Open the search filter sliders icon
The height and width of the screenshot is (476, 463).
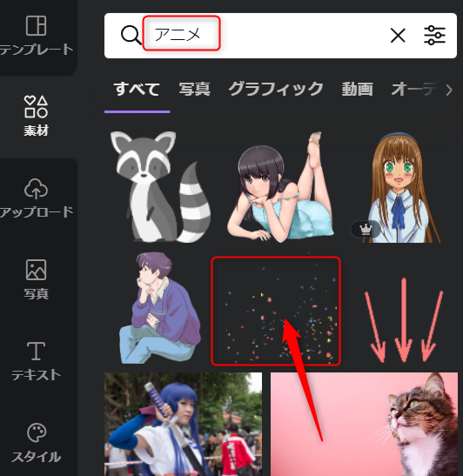434,36
